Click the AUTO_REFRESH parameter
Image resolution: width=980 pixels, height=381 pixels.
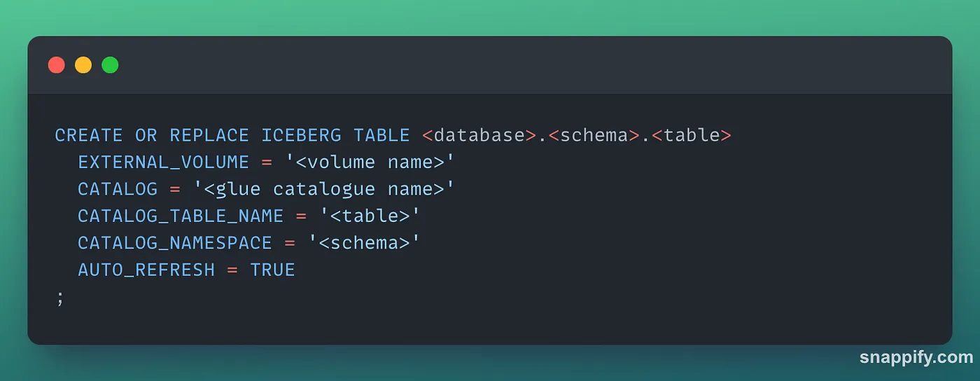click(146, 270)
